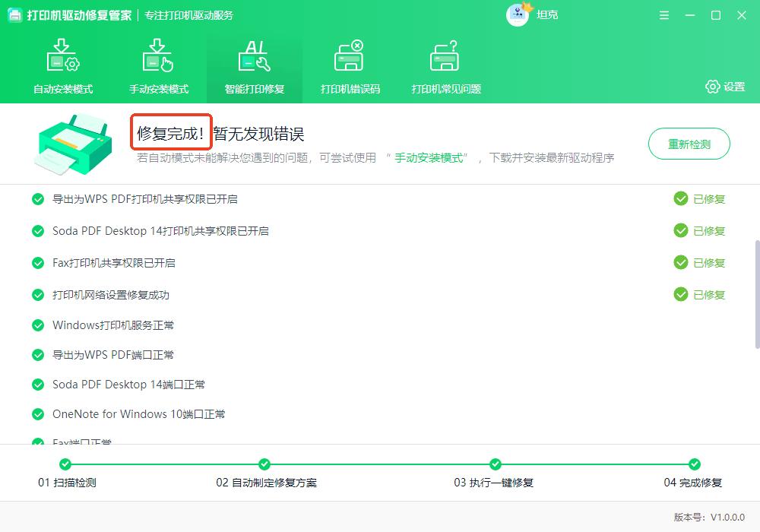Select the 手动安装模式 download icon
The image size is (760, 532).
159,55
